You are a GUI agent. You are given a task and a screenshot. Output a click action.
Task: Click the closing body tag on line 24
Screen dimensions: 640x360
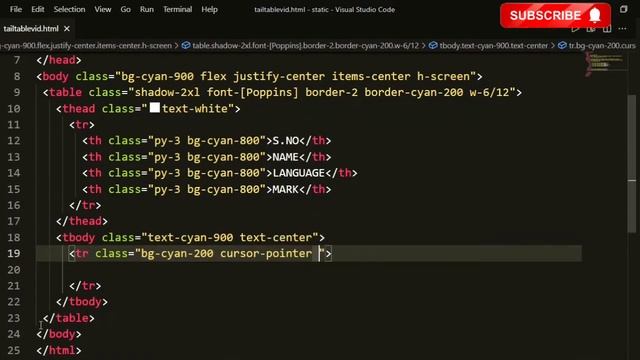[x=59, y=334]
